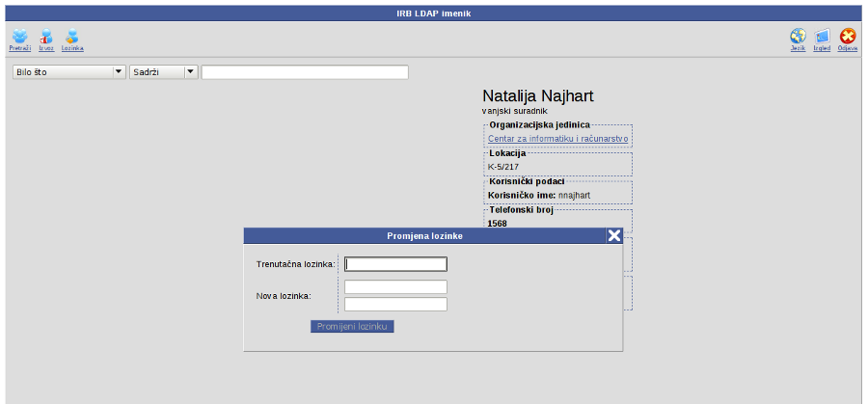
Task: Select the Lozinka password icon
Action: 72,38
